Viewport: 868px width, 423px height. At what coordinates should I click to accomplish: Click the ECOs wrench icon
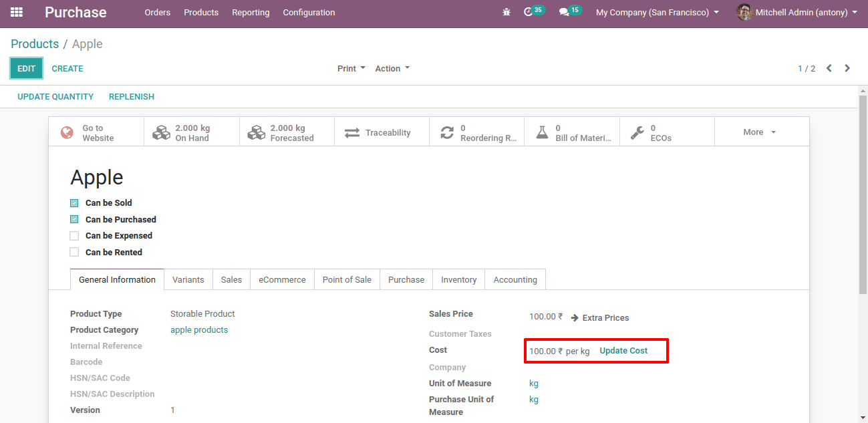[x=637, y=132]
